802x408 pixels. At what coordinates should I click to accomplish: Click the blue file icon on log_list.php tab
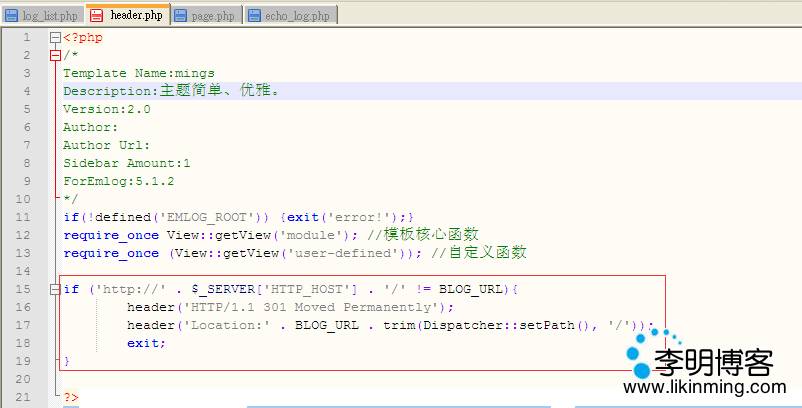point(11,15)
